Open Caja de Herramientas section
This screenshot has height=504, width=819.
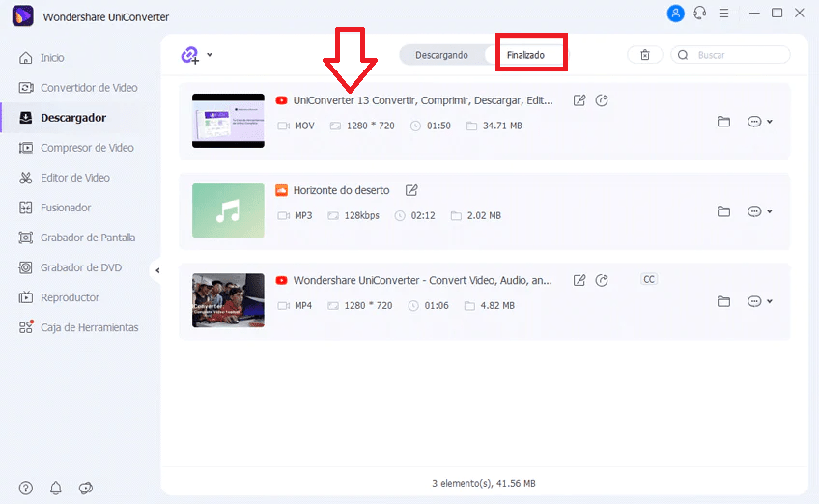coord(79,327)
